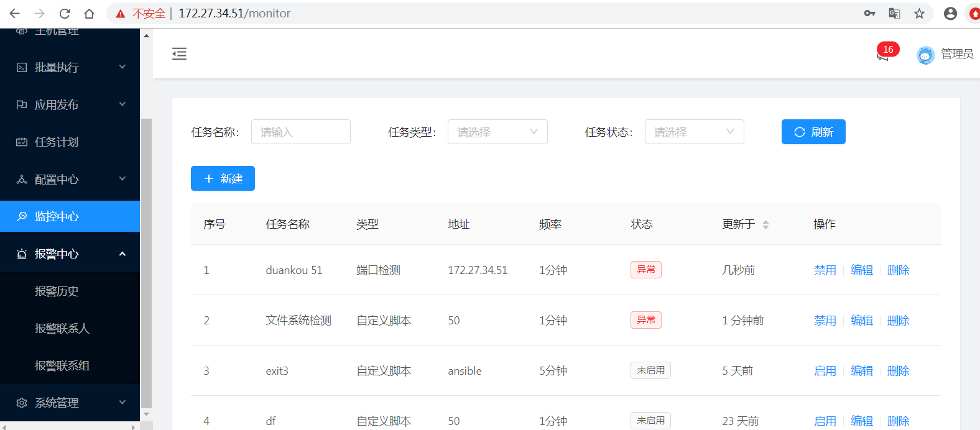The image size is (980, 430).
Task: Reload the page with browser refresh icon
Action: tap(65, 13)
